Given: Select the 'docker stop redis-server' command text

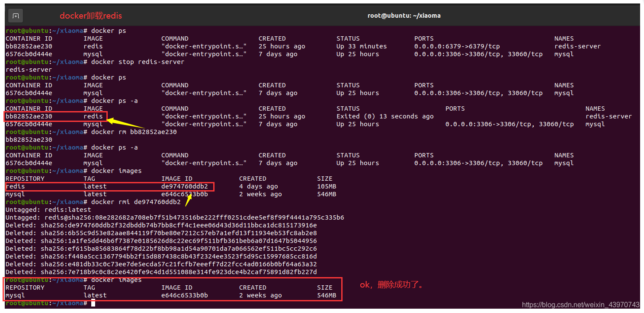Looking at the screenshot, I should (x=138, y=62).
